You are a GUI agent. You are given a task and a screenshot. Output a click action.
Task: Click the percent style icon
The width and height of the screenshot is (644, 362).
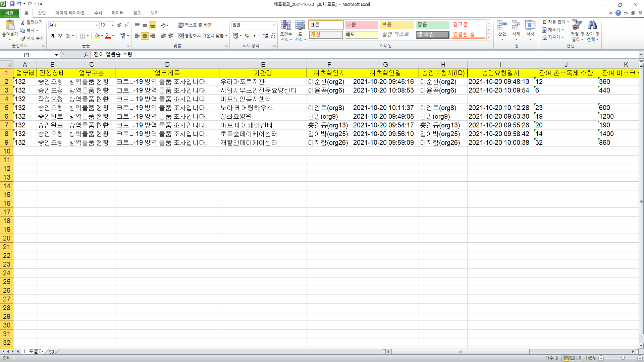(247, 36)
